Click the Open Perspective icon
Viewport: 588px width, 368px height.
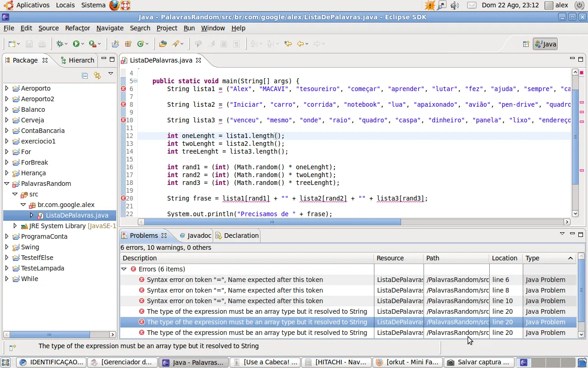(526, 44)
